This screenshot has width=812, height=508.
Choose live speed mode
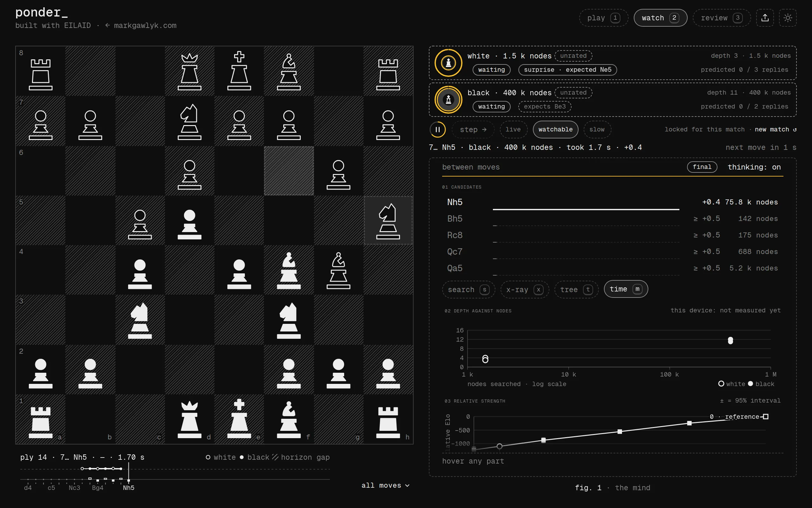pyautogui.click(x=514, y=129)
